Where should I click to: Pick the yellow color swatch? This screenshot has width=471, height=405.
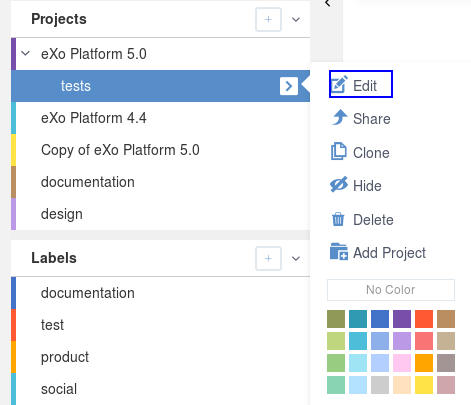tap(424, 385)
